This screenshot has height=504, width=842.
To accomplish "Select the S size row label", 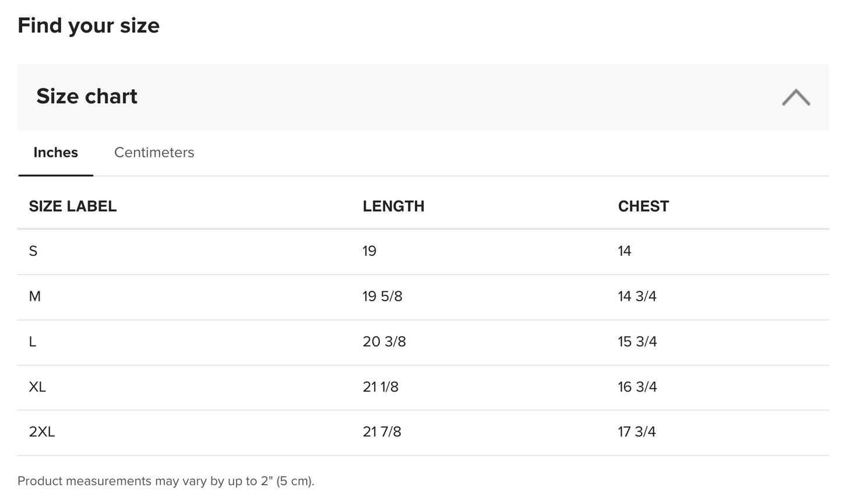I will 33,251.
